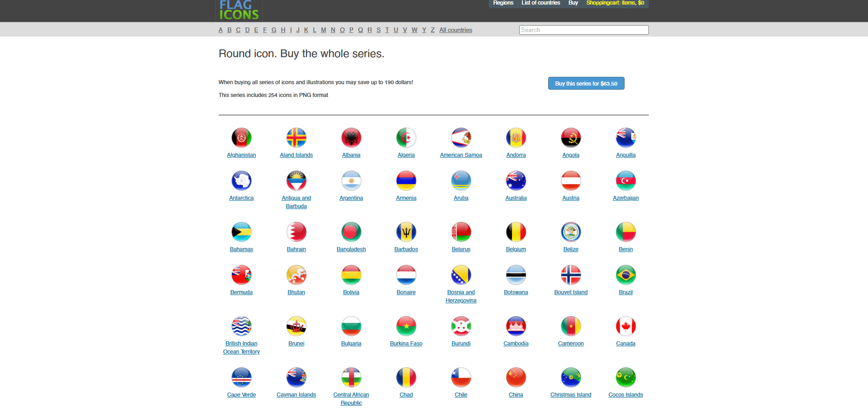The width and height of the screenshot is (868, 414).
Task: Click the Argentina flag icon
Action: coord(351,181)
